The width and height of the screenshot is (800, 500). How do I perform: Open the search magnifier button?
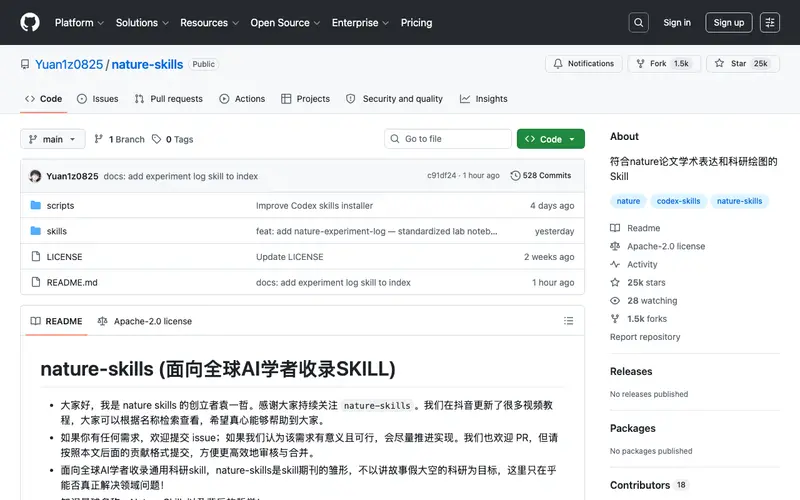click(638, 22)
